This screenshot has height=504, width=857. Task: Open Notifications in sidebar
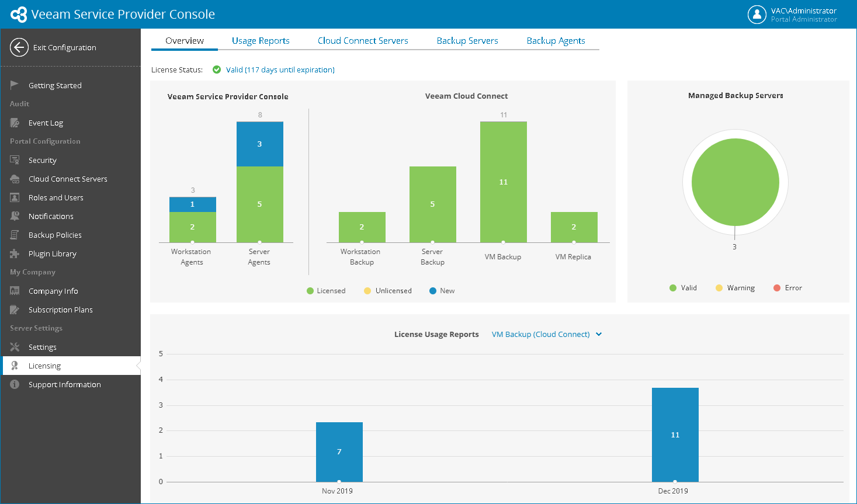point(51,216)
